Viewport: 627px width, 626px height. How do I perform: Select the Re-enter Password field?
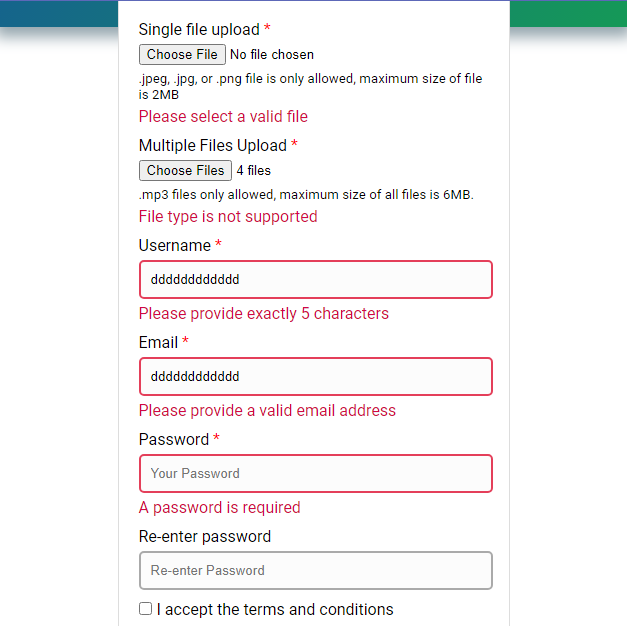point(316,570)
